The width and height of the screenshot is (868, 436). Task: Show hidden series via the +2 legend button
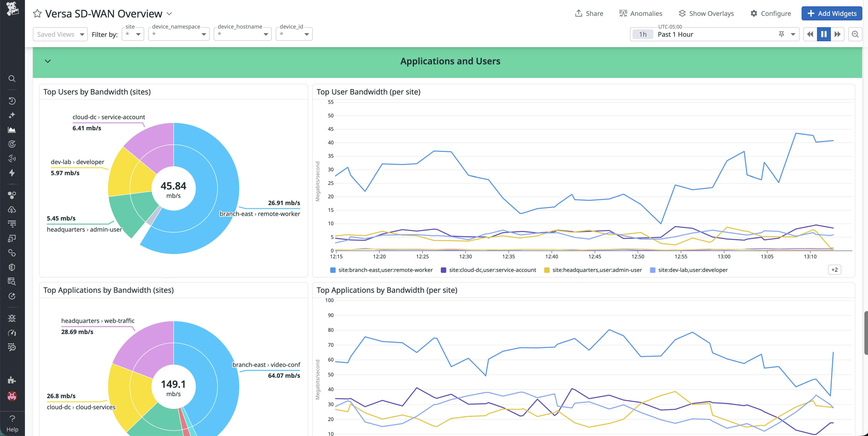pos(835,269)
